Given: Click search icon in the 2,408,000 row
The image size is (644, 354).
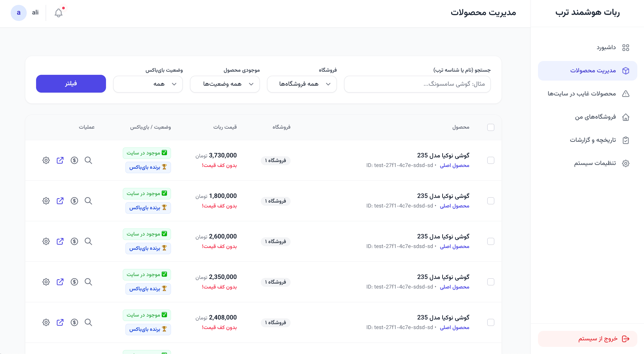Looking at the screenshot, I should point(88,322).
